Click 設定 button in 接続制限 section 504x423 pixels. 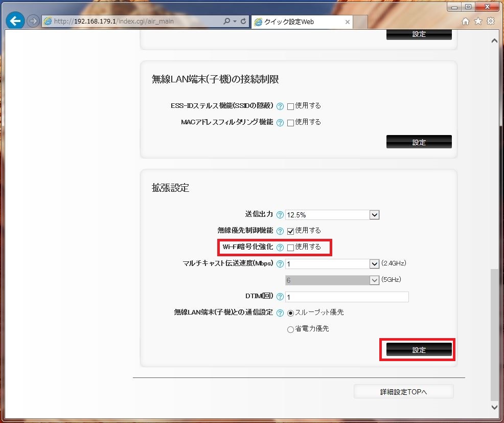pyautogui.click(x=419, y=142)
